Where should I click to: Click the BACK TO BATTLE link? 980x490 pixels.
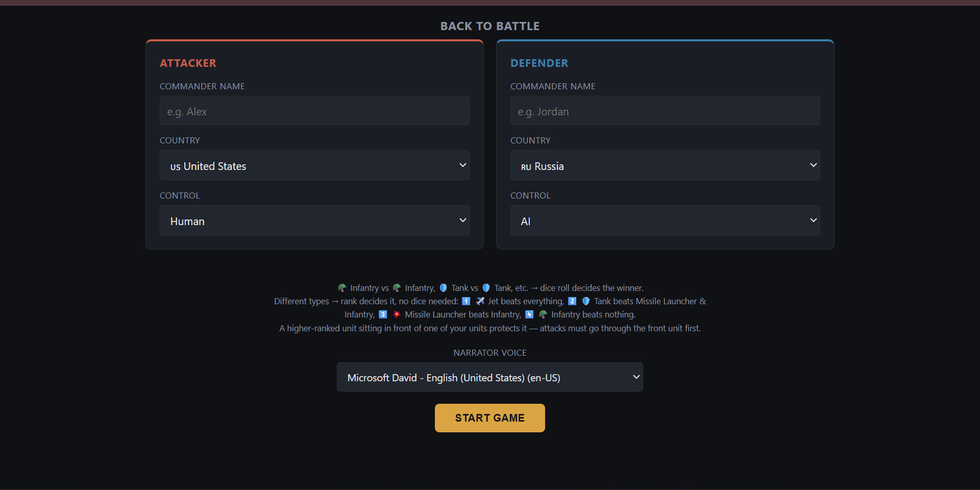[x=490, y=26]
